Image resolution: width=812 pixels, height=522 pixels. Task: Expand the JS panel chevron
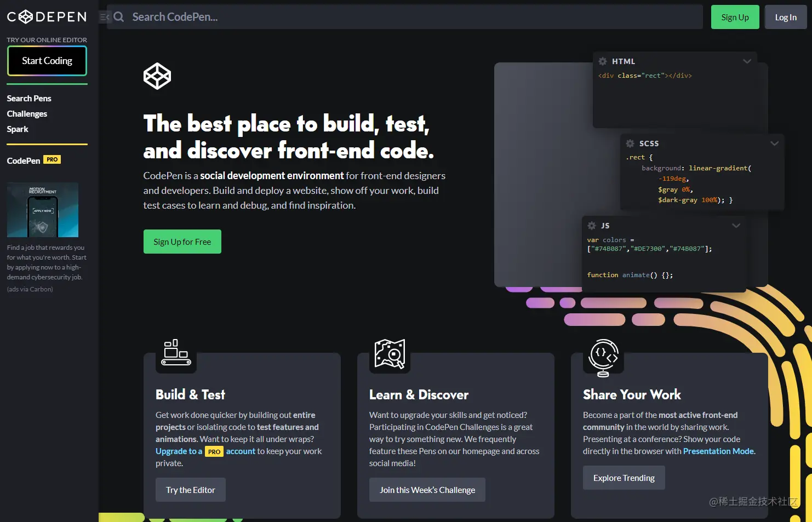(x=736, y=226)
